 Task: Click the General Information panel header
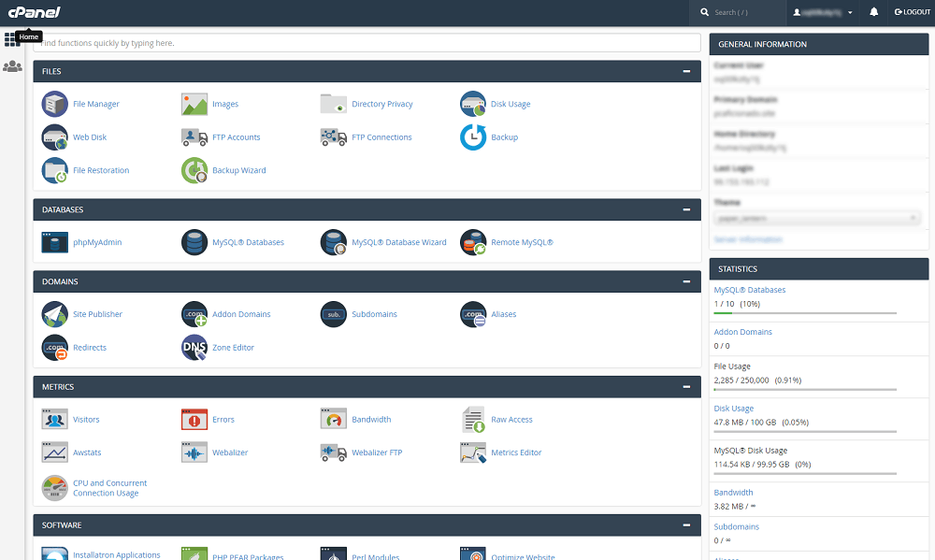(819, 44)
